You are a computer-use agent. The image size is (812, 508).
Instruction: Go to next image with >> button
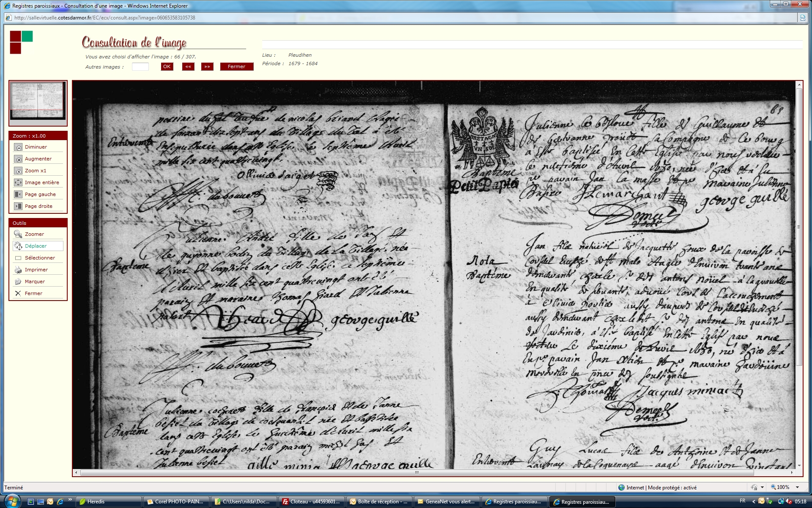(207, 66)
